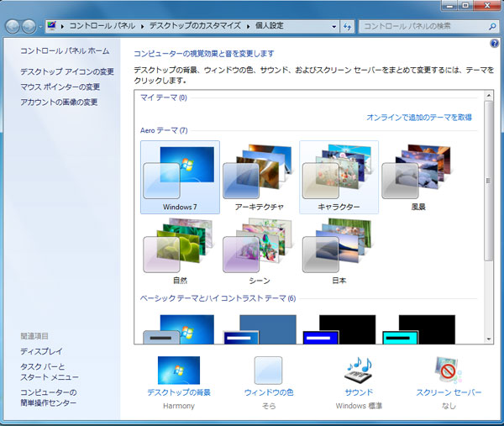Click the control panel icon in address bar

pos(51,26)
